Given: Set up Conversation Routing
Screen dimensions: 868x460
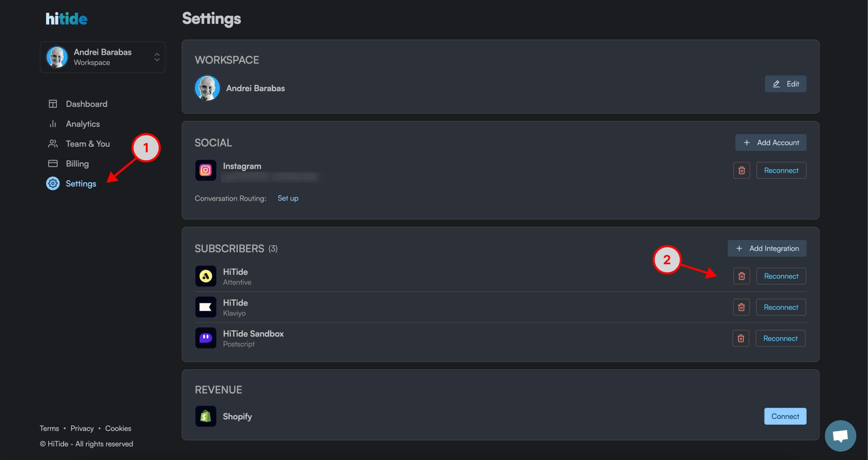Looking at the screenshot, I should pos(288,198).
